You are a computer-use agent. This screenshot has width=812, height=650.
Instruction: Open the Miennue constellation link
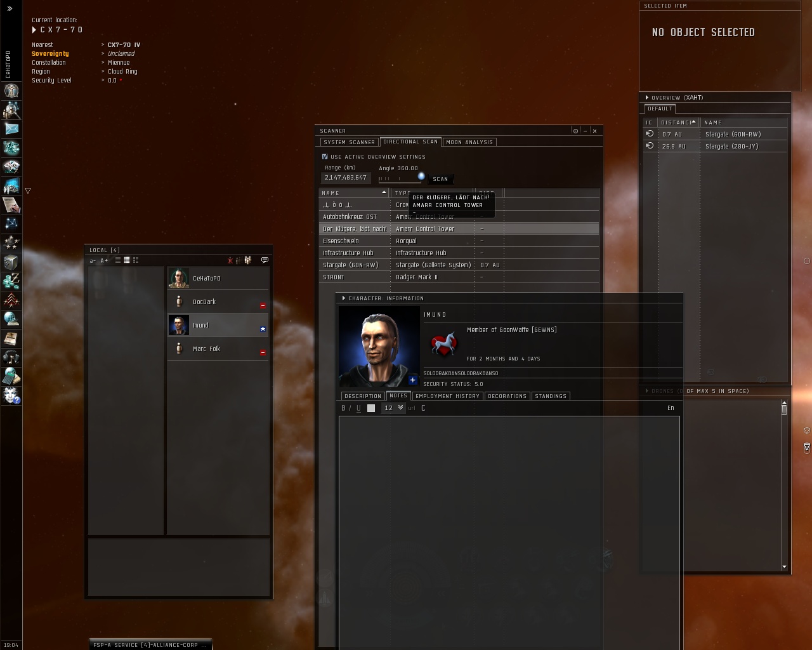119,63
